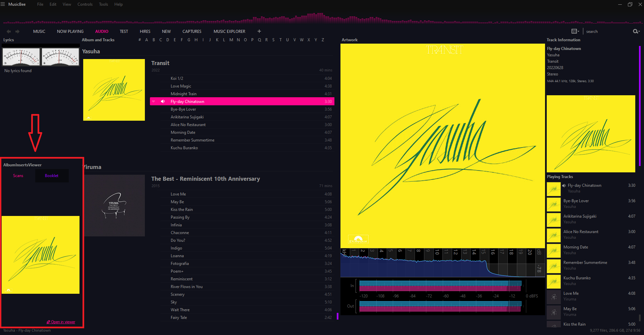This screenshot has height=335, width=644.
Task: Switch to the NOW PLAYING tab
Action: [70, 32]
